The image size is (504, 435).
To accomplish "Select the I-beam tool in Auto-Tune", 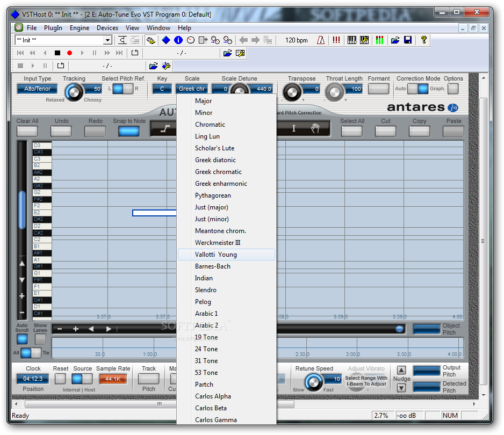I will click(294, 128).
